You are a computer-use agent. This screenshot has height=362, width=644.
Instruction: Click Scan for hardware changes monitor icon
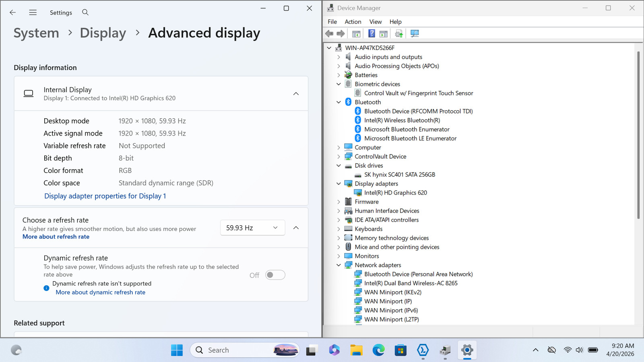[x=415, y=34]
